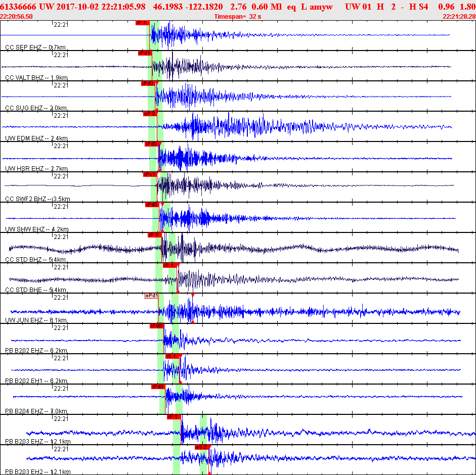Click the depth value 2.76 in header
The height and width of the screenshot is (475, 476).
click(x=238, y=7)
